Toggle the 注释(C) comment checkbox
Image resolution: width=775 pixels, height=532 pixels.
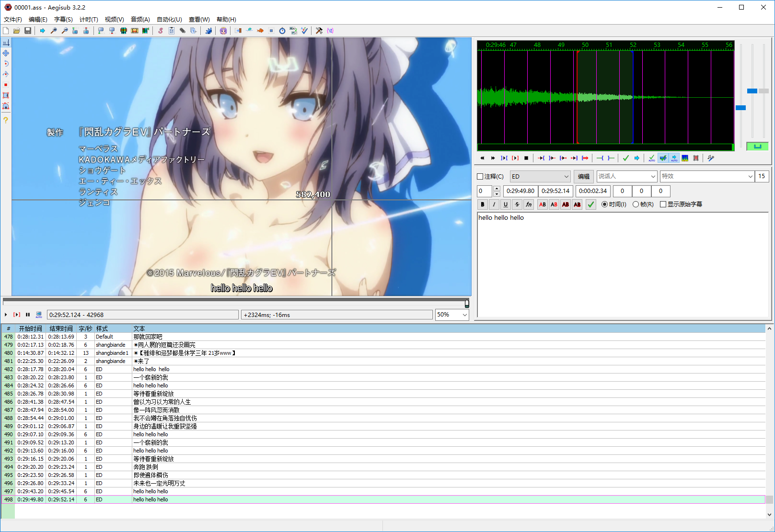[490, 177]
